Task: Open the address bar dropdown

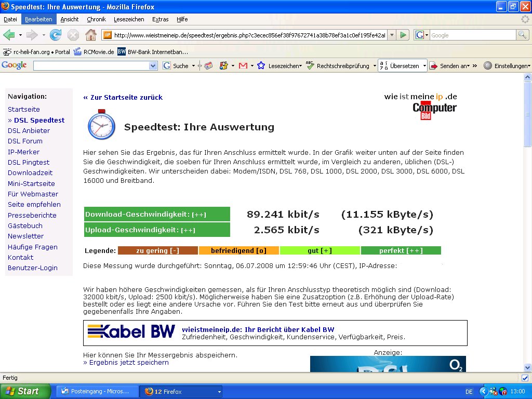Action: tap(393, 35)
